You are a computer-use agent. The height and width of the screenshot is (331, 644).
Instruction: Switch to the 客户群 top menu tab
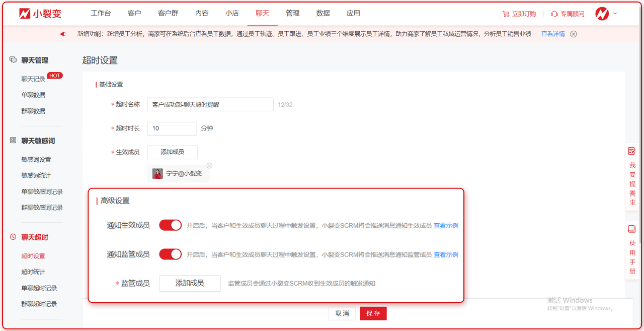click(x=168, y=13)
